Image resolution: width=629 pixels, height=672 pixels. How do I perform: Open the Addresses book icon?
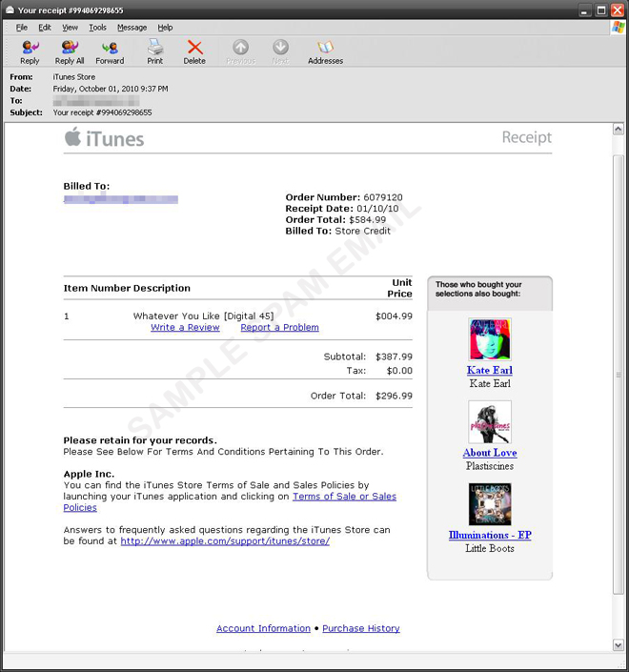pyautogui.click(x=325, y=51)
